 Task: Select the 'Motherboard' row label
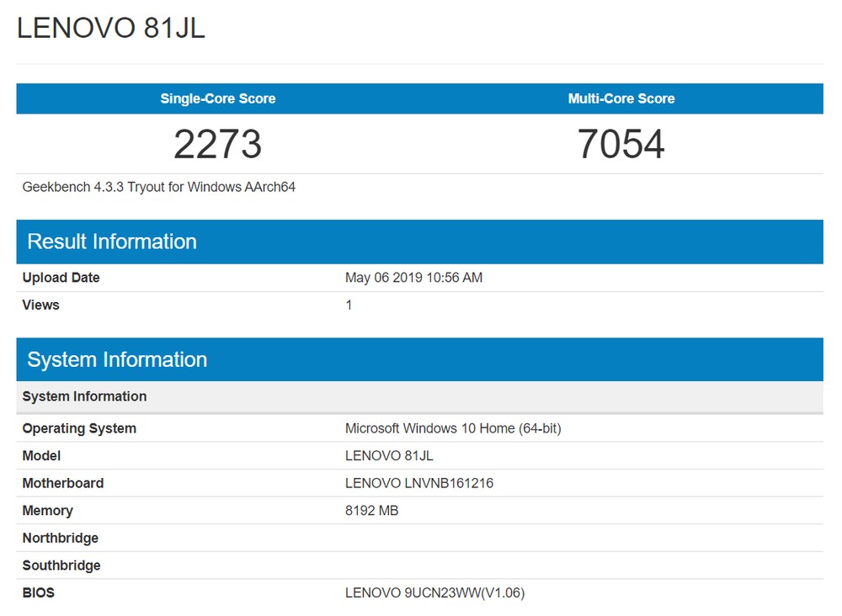click(63, 483)
